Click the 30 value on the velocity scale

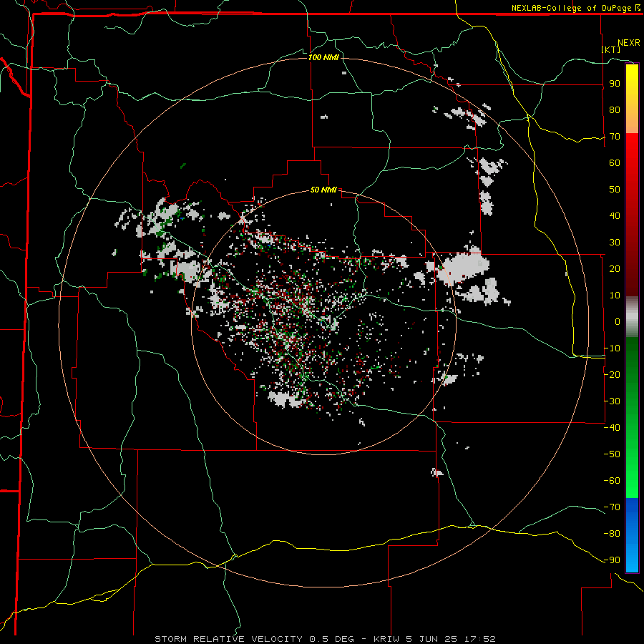click(615, 243)
